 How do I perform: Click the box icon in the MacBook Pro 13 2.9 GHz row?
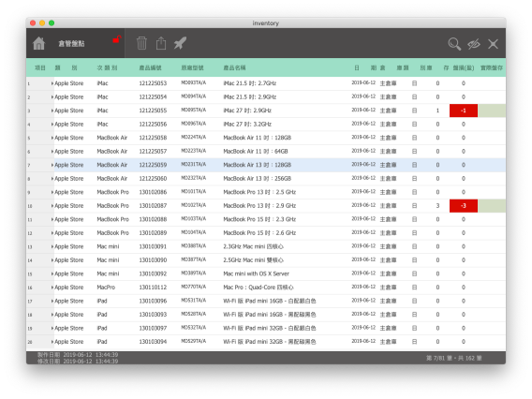pos(414,206)
